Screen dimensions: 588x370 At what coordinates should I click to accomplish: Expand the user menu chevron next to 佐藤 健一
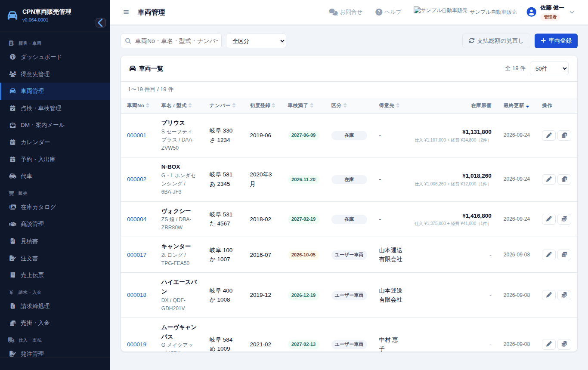[x=572, y=12]
